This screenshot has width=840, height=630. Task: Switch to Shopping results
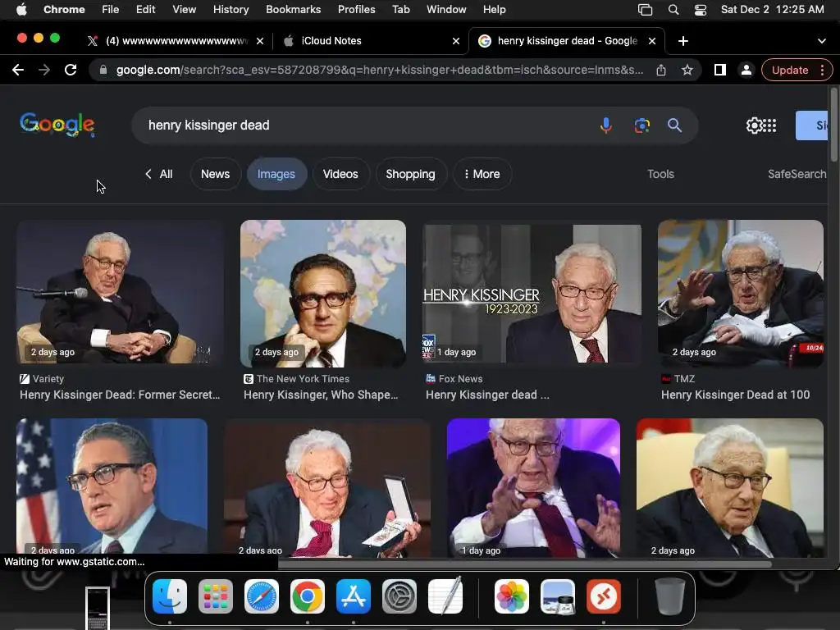click(x=410, y=174)
